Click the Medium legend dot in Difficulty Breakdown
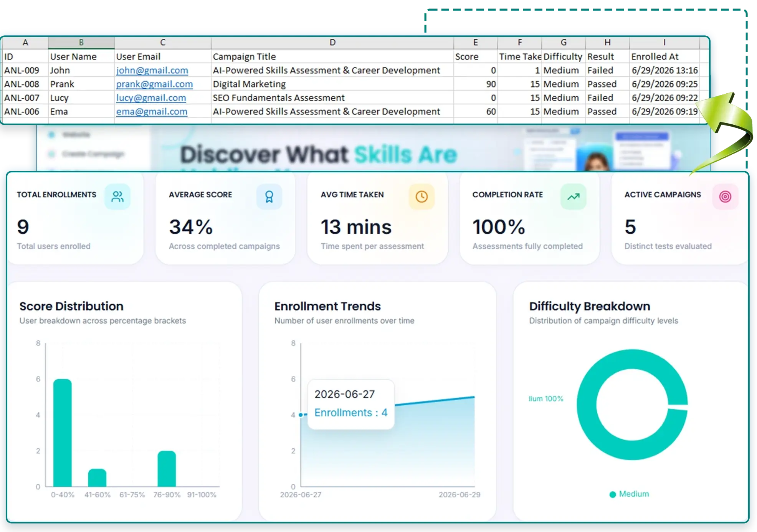Viewport: 757px width, 532px height. point(613,494)
